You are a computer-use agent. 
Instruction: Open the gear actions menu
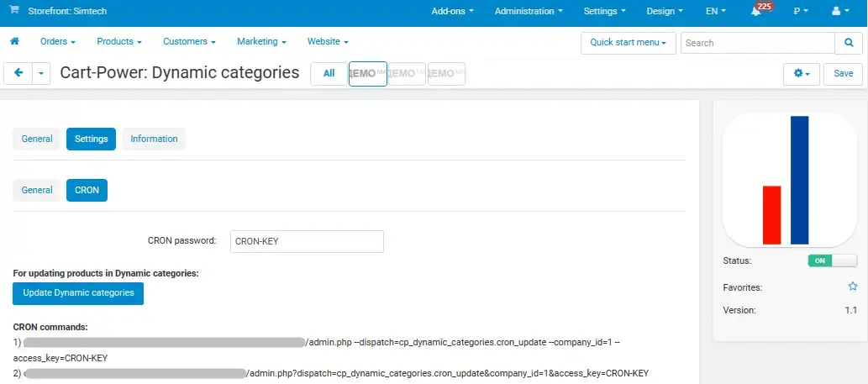[802, 74]
